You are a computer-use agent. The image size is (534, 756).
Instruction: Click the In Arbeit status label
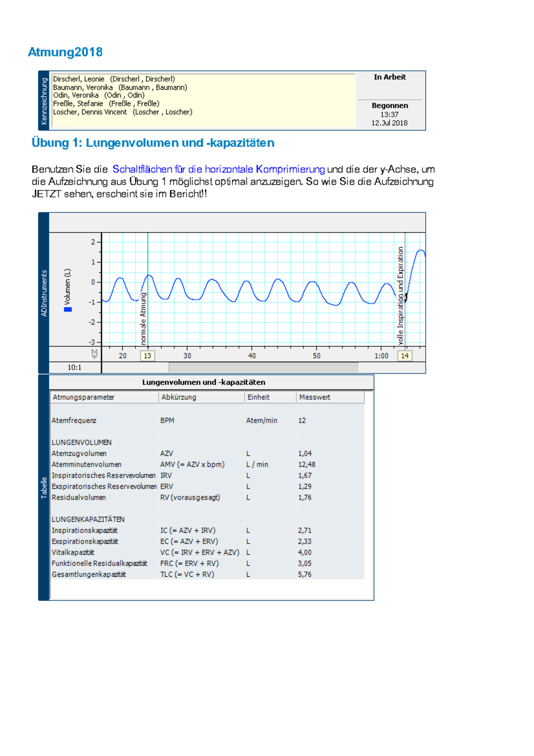(x=390, y=77)
